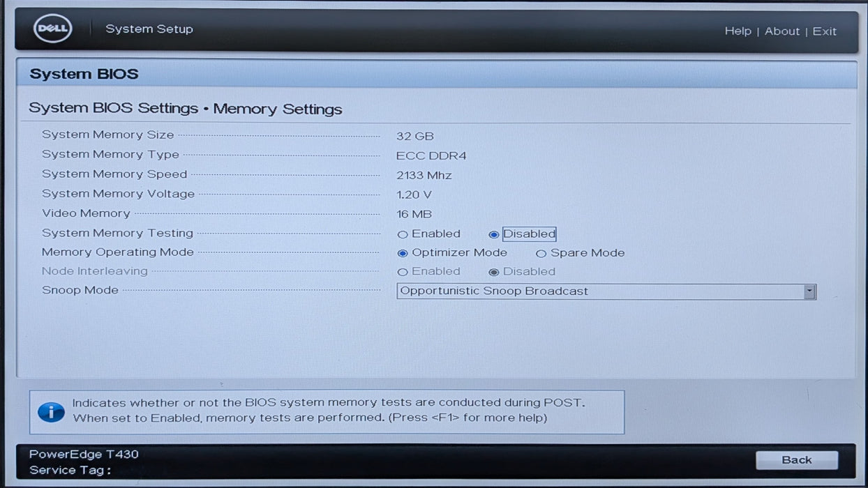Click the Memory Settings breadcrumb heading

pyautogui.click(x=278, y=109)
